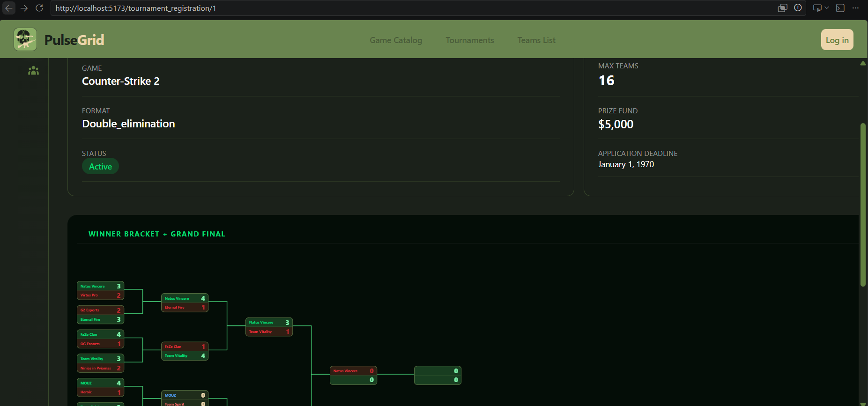Activate the element picker cursor icon
The image size is (868, 406).
817,8
